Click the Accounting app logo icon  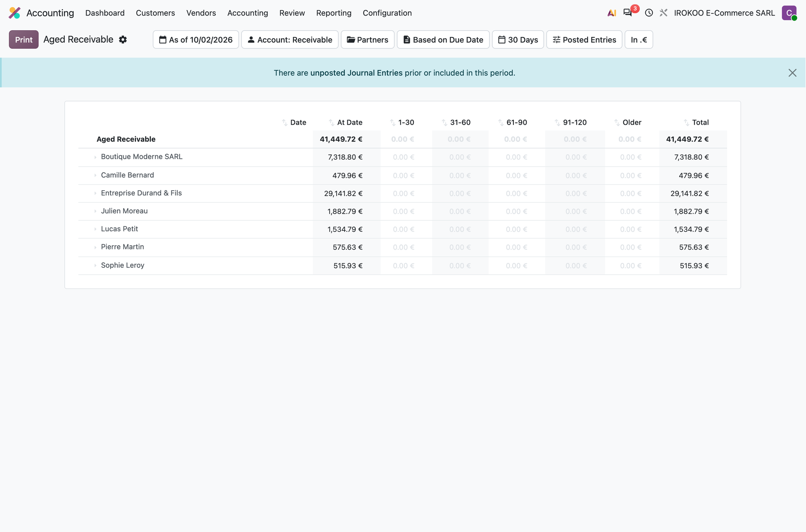(x=15, y=13)
